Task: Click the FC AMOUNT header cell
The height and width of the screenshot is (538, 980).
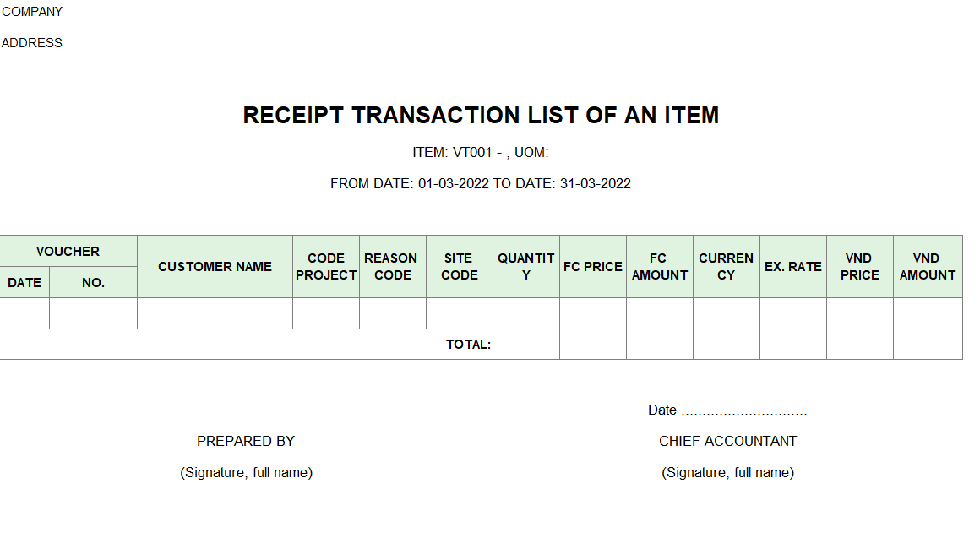Action: (x=660, y=267)
